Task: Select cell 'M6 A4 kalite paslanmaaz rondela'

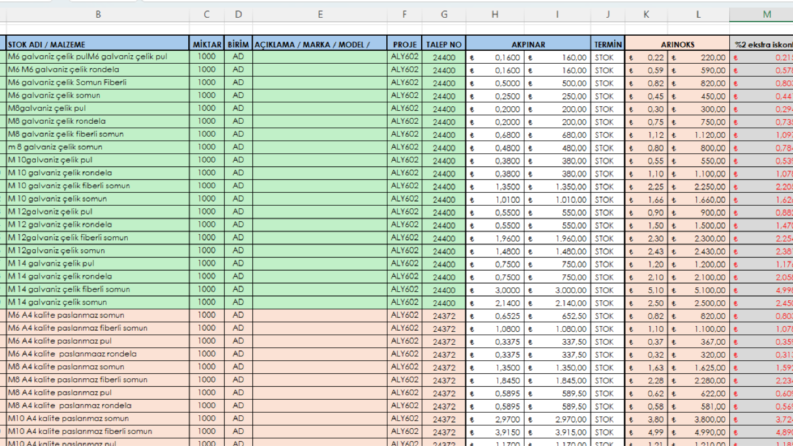Action: tap(98, 354)
